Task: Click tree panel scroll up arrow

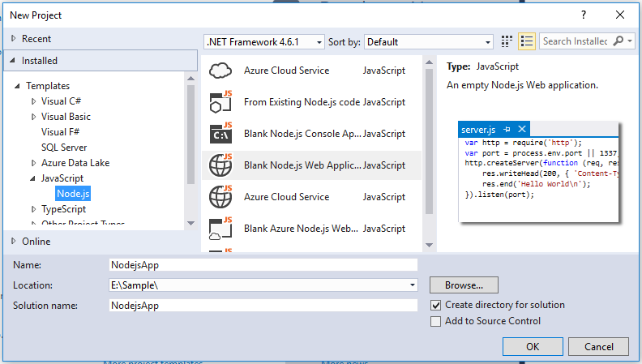Action: click(190, 78)
